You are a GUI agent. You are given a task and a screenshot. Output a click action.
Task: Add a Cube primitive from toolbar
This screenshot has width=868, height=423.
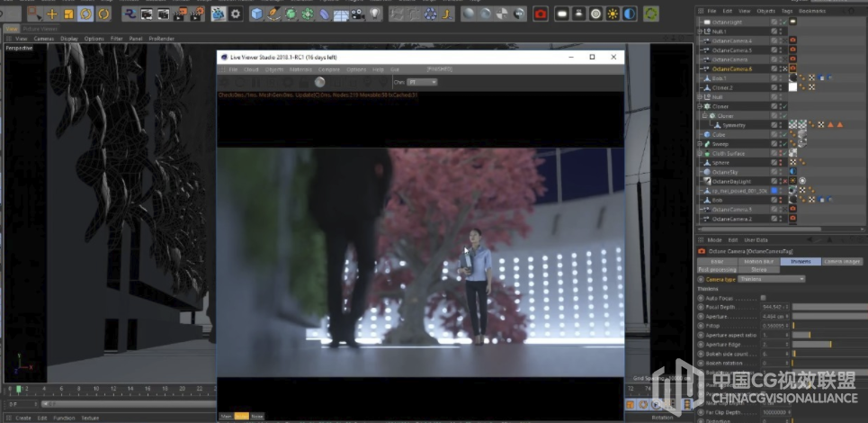click(256, 13)
